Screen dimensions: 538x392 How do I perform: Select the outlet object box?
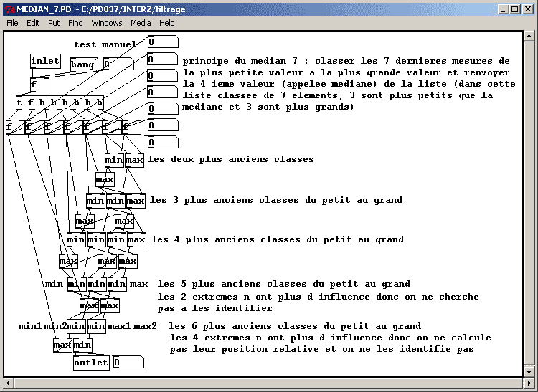pos(91,363)
